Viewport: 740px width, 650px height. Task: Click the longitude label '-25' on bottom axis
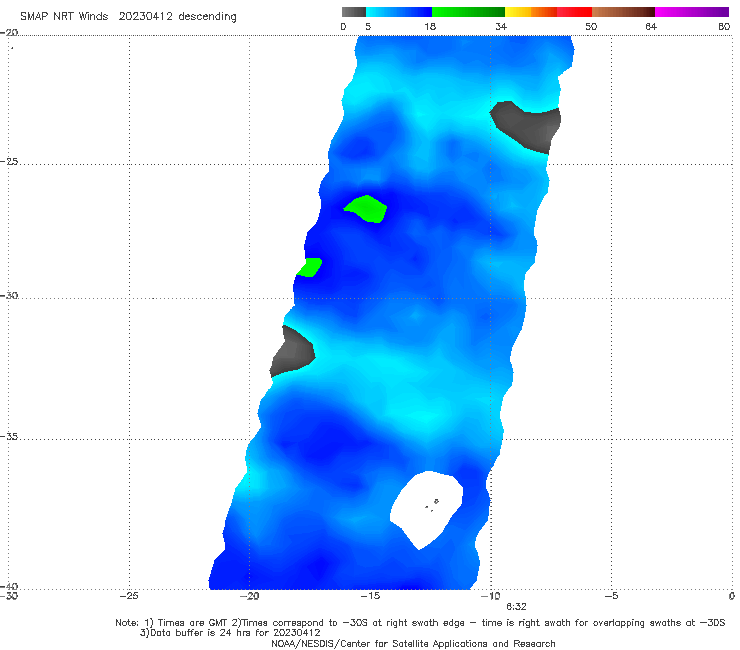129,596
